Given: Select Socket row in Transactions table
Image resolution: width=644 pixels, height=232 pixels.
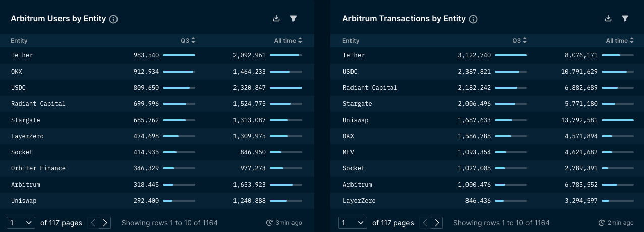Looking at the screenshot, I should point(487,168).
